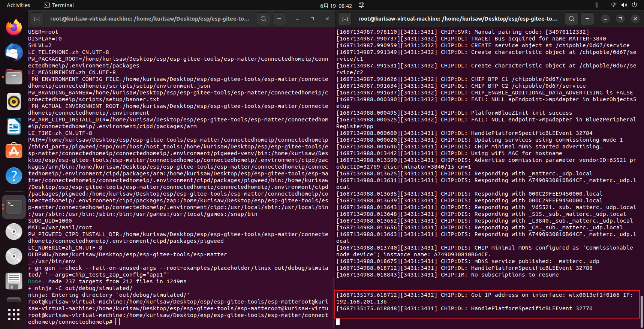The image size is (644, 329).
Task: Minimize the right terminal window
Action: tap(605, 19)
